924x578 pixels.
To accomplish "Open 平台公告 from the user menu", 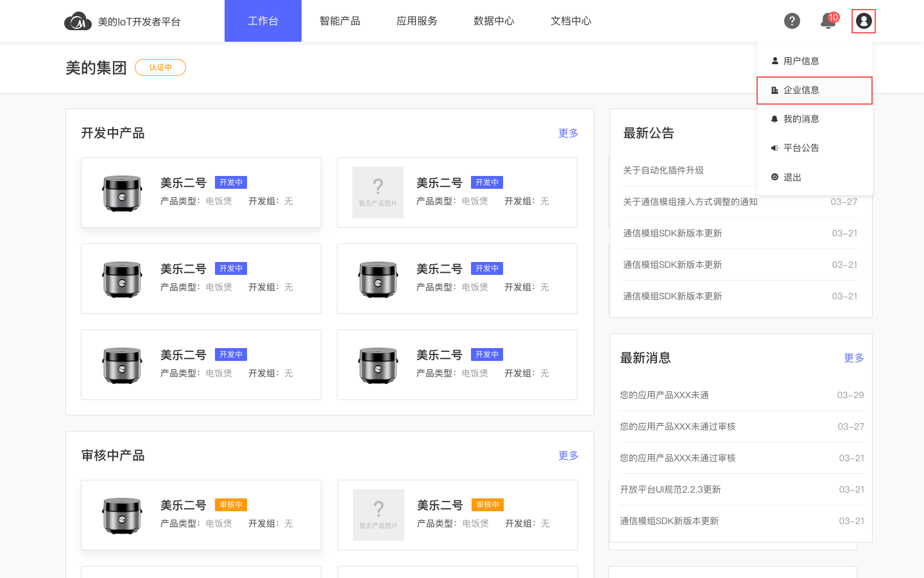I will point(815,148).
